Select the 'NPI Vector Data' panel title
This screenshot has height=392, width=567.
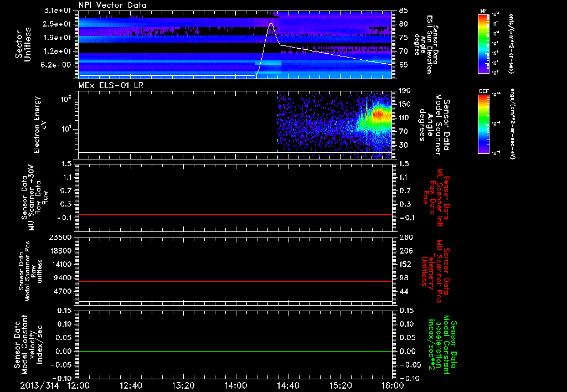[112, 5]
